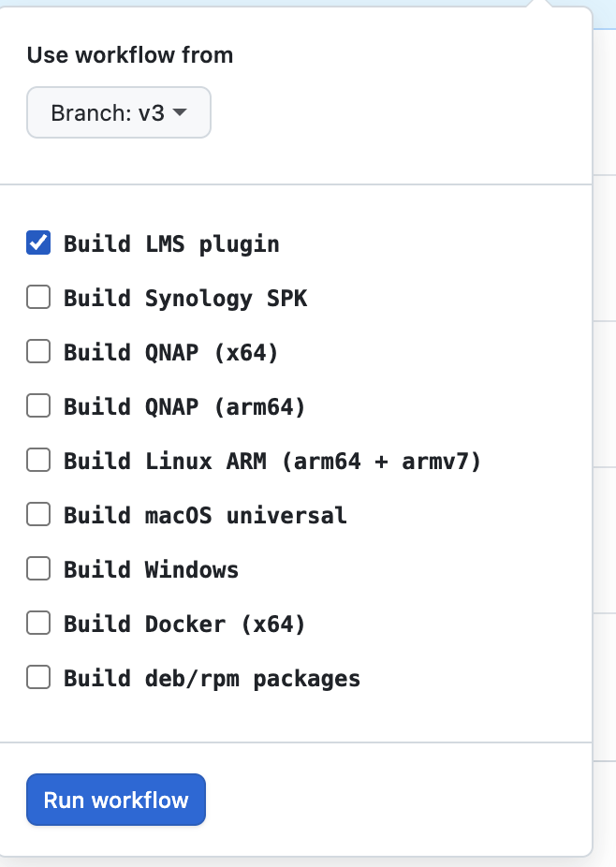Tick the Build QNAP (x64) checkbox

click(38, 352)
